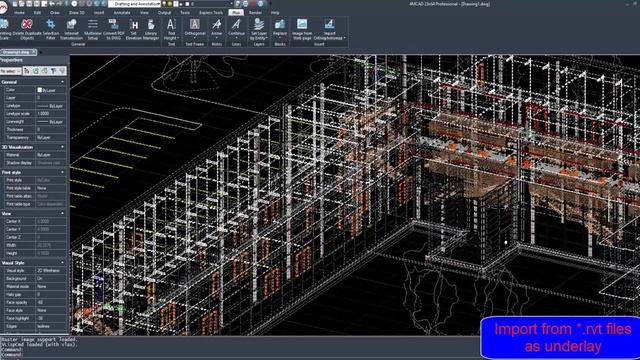Click the Linetype scale 1.0000 value
This screenshot has width=640, height=360.
coord(51,113)
